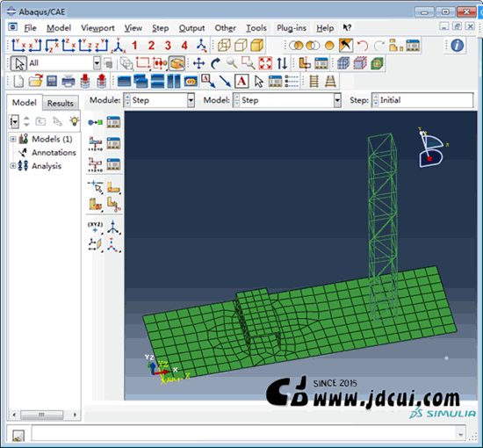Click the context help pointer icon

pyautogui.click(x=347, y=28)
